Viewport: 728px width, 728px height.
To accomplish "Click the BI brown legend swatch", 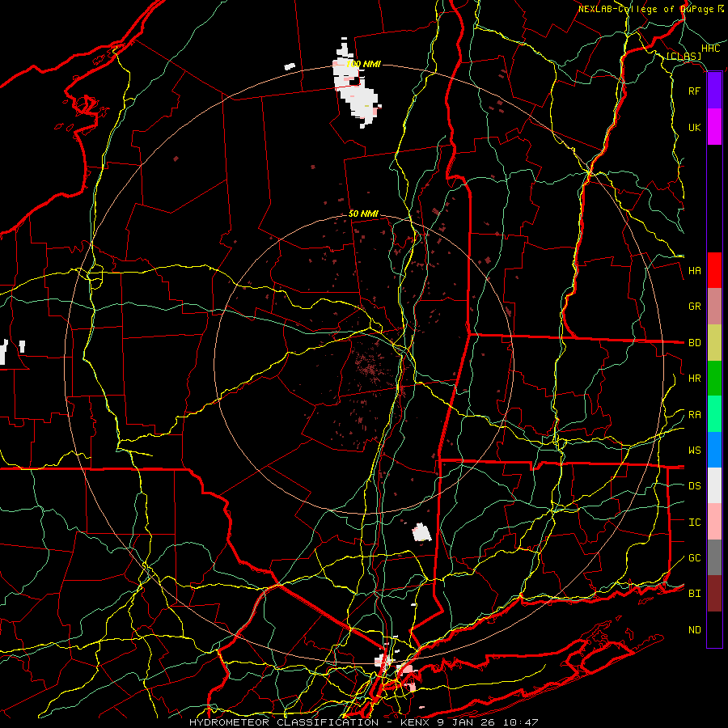I will point(714,593).
